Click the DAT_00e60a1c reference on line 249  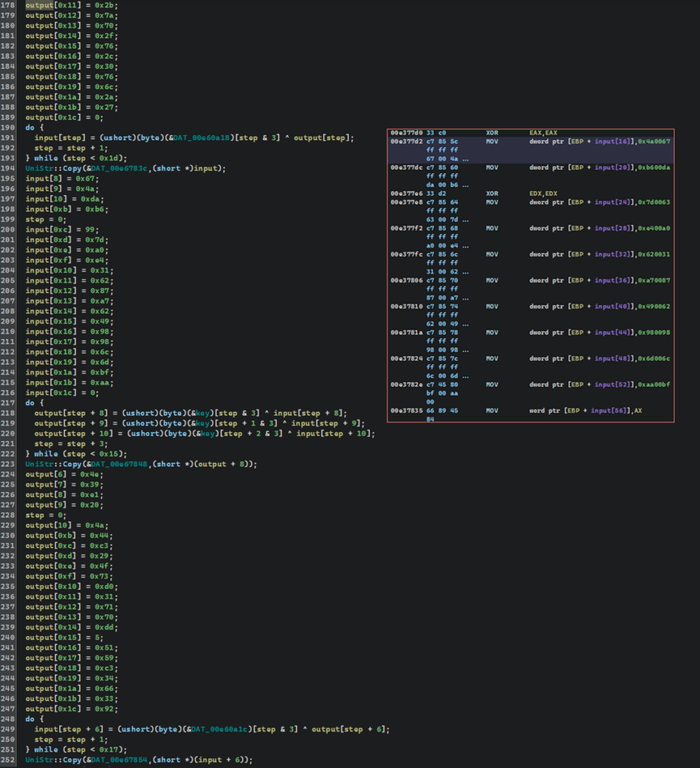pyautogui.click(x=221, y=730)
